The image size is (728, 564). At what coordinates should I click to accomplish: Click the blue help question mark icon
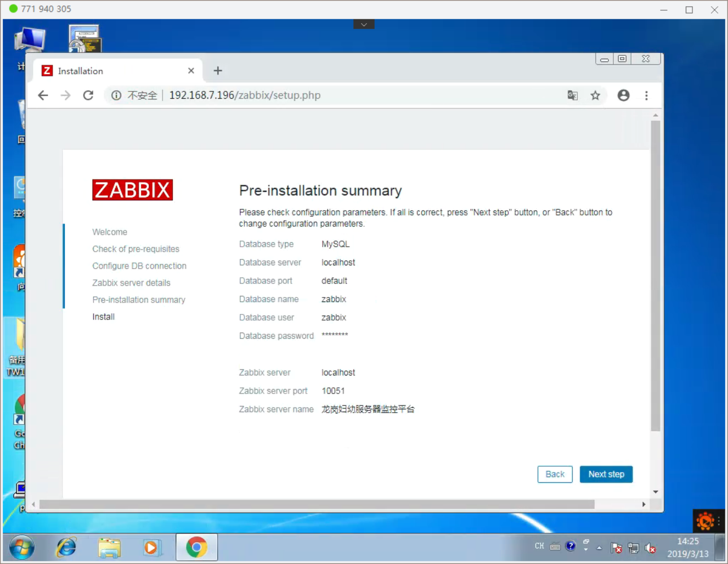click(571, 546)
